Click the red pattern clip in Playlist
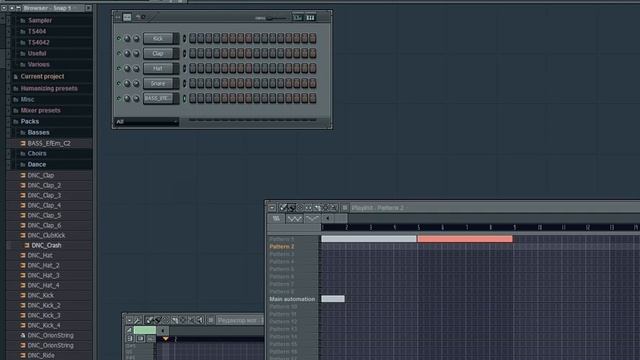640x360 pixels. tap(464, 239)
